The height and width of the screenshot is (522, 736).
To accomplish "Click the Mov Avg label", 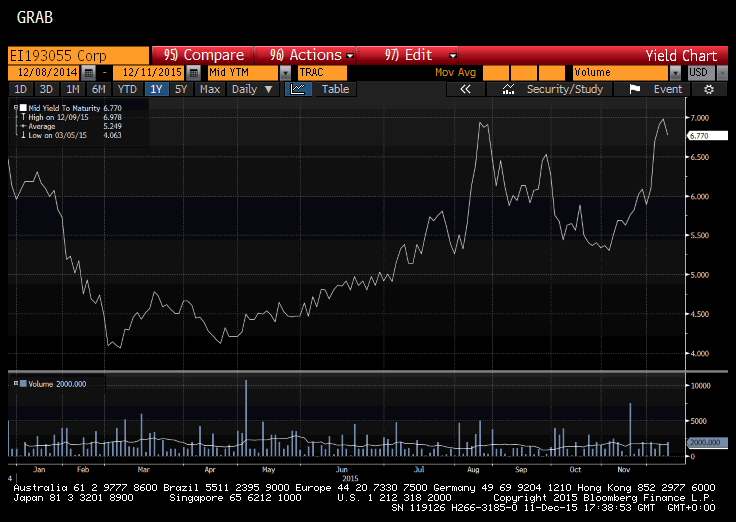I will (455, 72).
